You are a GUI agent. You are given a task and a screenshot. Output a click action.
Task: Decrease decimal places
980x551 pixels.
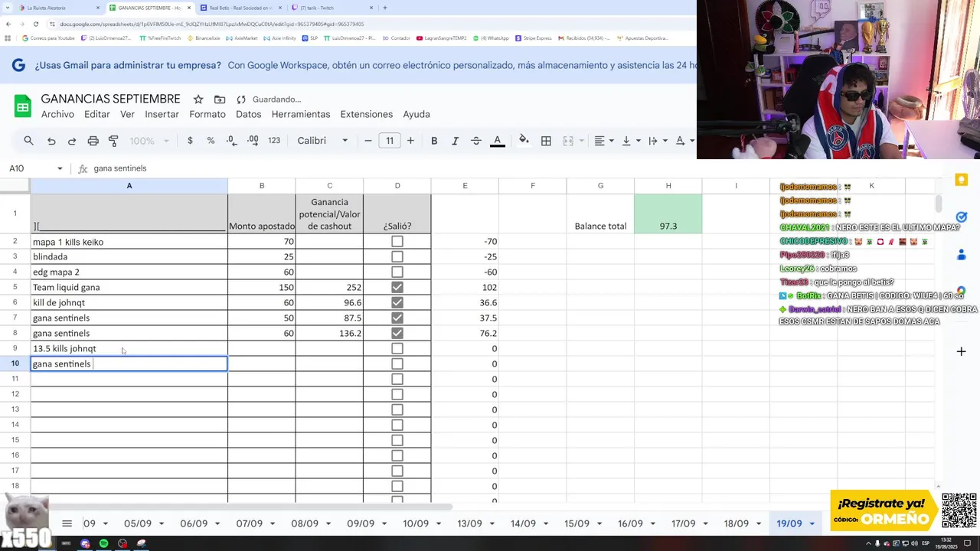tap(232, 141)
